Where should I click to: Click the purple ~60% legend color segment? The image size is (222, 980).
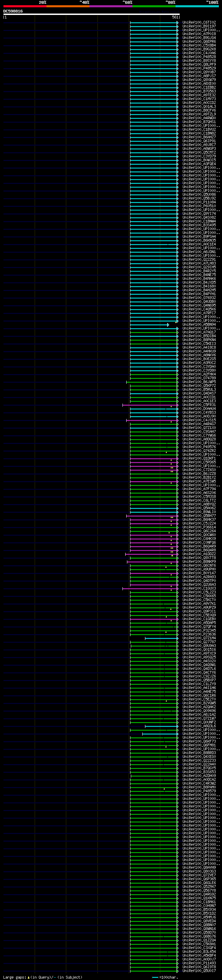111,6
